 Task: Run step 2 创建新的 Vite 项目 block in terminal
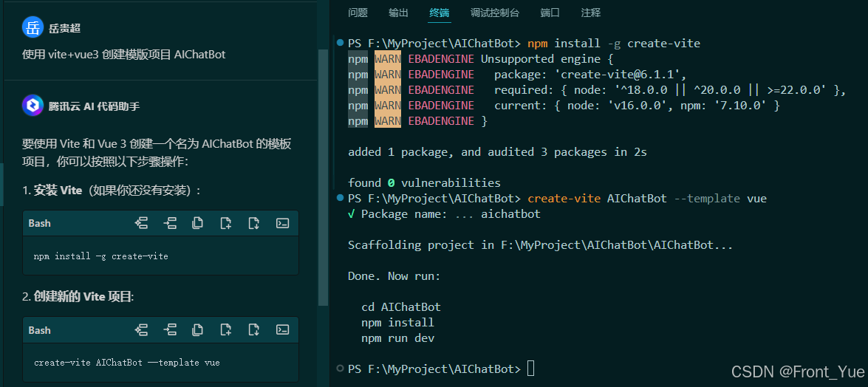[x=282, y=330]
